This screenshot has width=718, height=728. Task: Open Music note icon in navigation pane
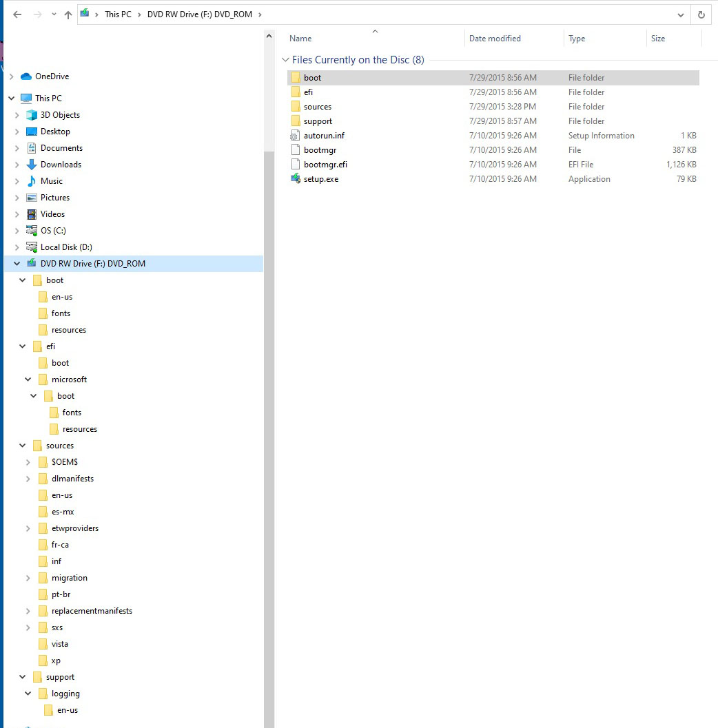coord(32,181)
